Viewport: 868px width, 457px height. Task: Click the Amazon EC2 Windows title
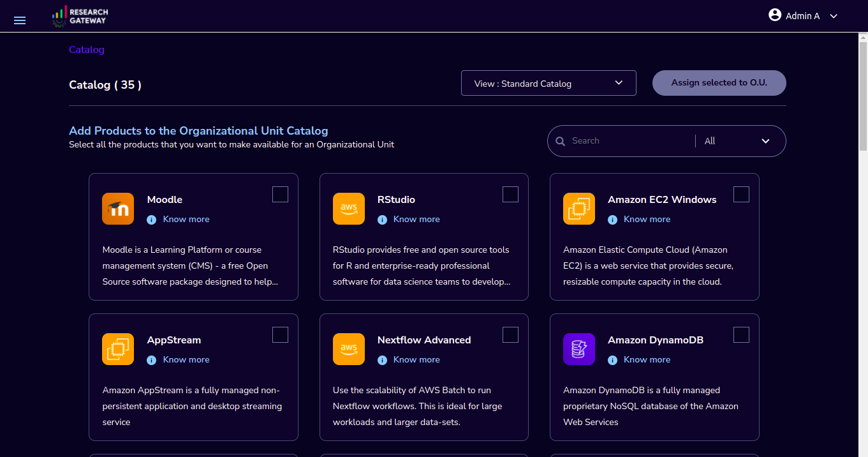click(x=662, y=200)
